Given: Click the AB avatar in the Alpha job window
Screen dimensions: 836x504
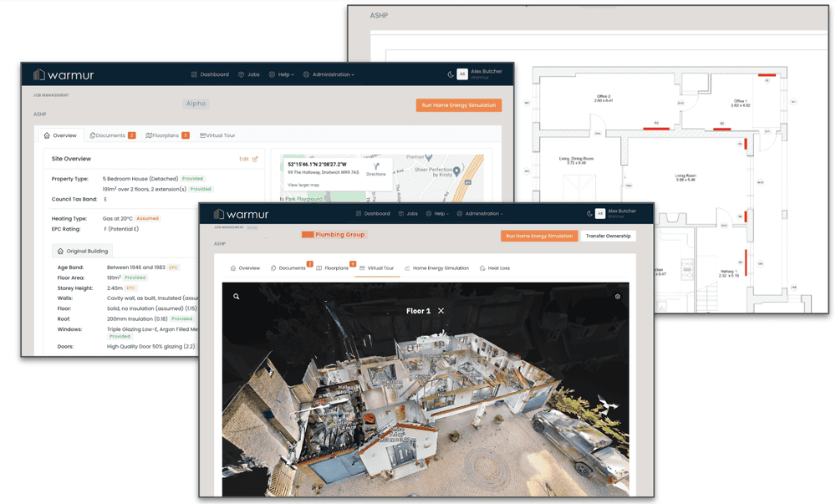Looking at the screenshot, I should [462, 74].
